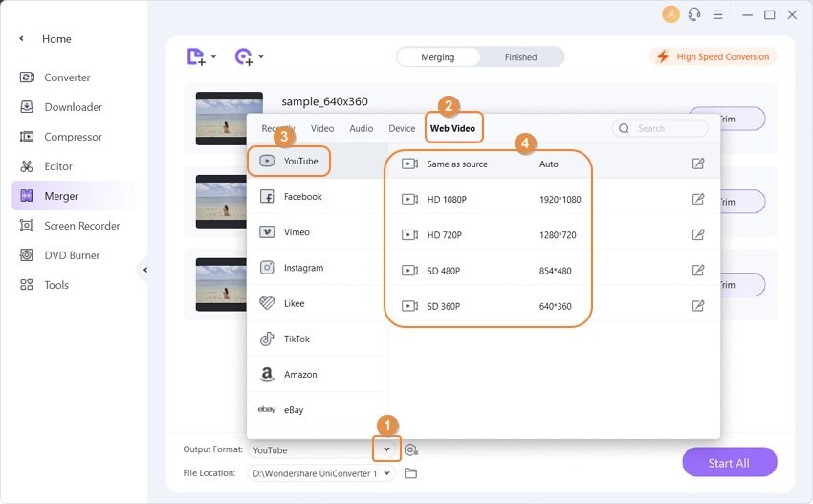Viewport: 813px width, 504px height.
Task: Expand the add disc dropdown arrow
Action: [x=261, y=56]
